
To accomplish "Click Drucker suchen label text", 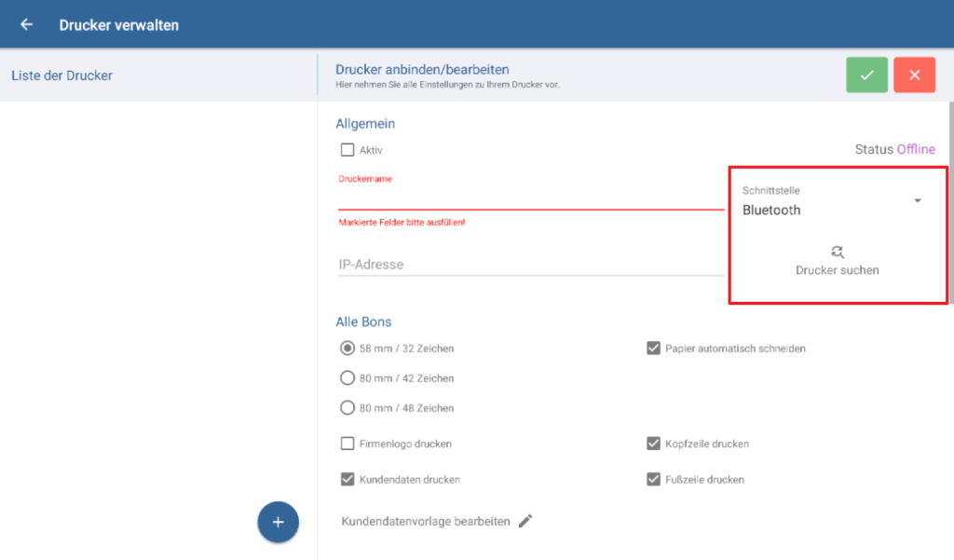I will [837, 270].
